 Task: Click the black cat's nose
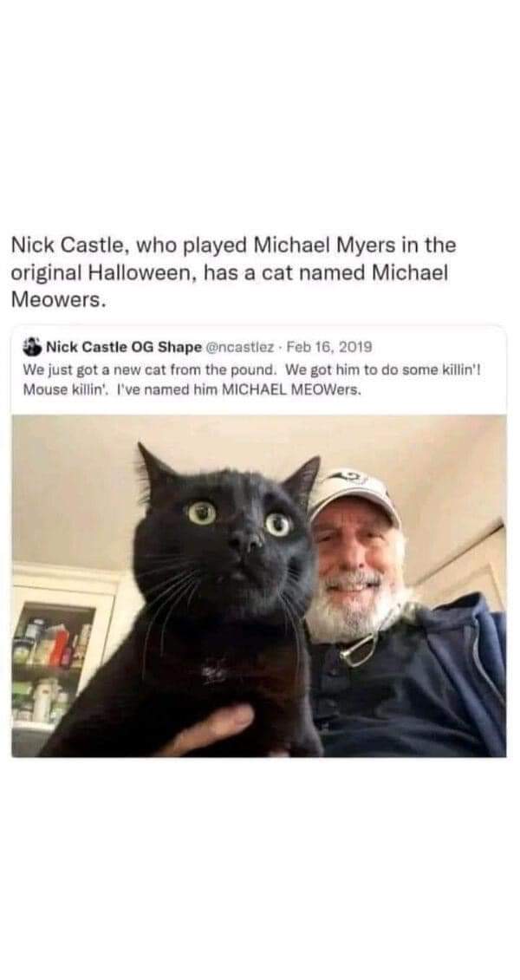coord(244,543)
